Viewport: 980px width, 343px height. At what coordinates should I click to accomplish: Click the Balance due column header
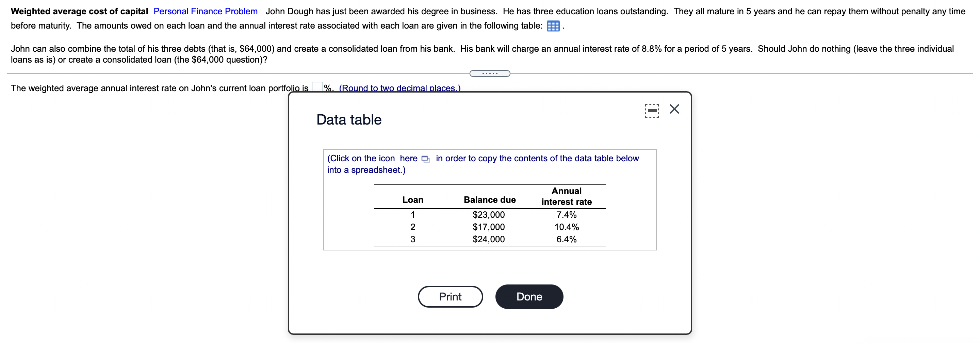(489, 200)
